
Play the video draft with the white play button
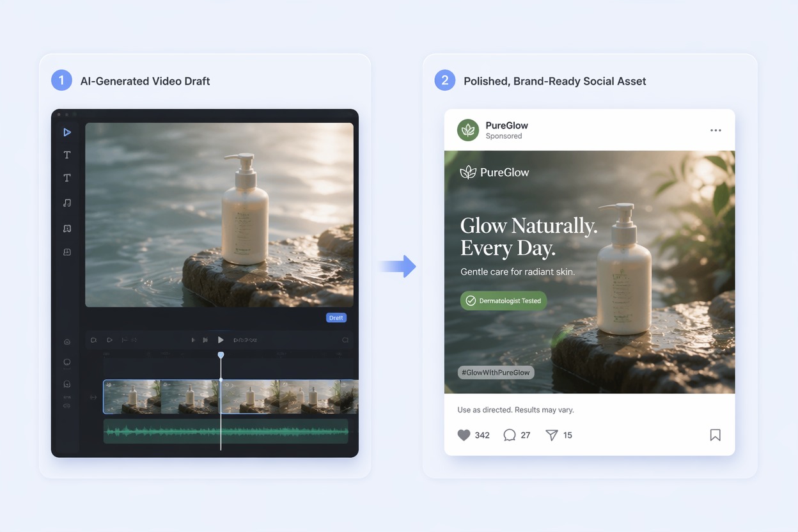coord(221,340)
